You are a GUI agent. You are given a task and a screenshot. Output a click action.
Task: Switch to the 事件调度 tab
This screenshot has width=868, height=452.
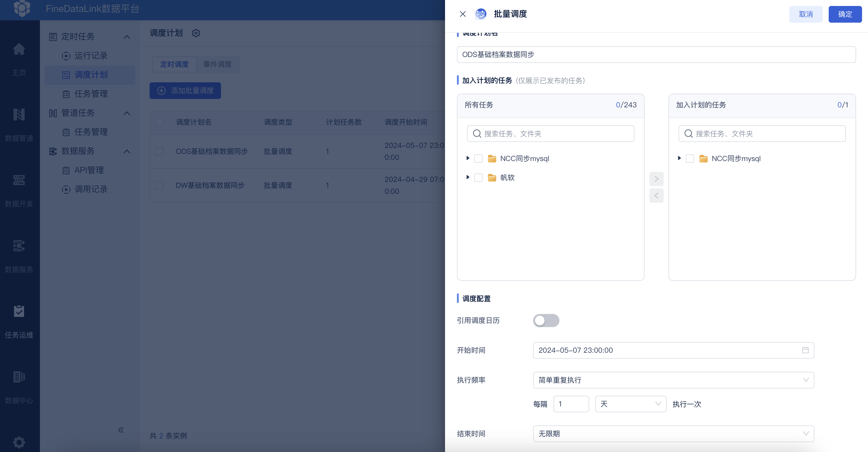click(x=217, y=64)
